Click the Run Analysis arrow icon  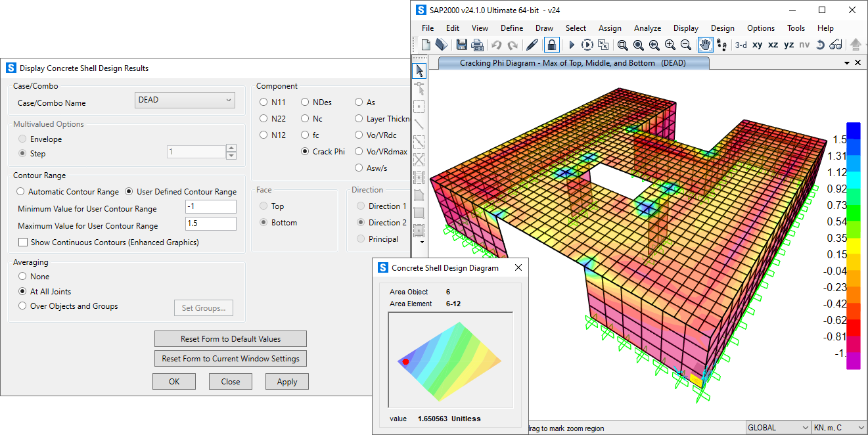[x=572, y=44]
